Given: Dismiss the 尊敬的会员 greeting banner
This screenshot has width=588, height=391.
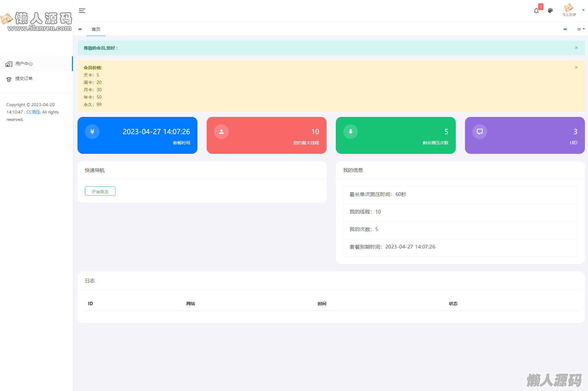Looking at the screenshot, I should point(576,48).
